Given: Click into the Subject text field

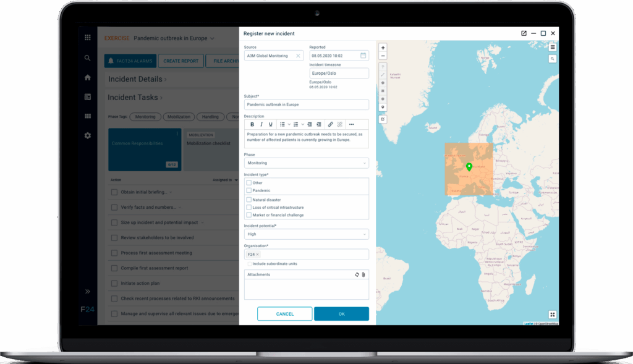Looking at the screenshot, I should pyautogui.click(x=307, y=104).
